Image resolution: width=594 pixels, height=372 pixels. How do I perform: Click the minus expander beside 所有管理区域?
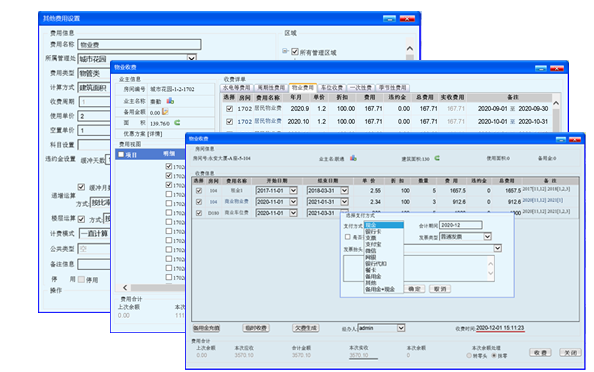click(285, 51)
